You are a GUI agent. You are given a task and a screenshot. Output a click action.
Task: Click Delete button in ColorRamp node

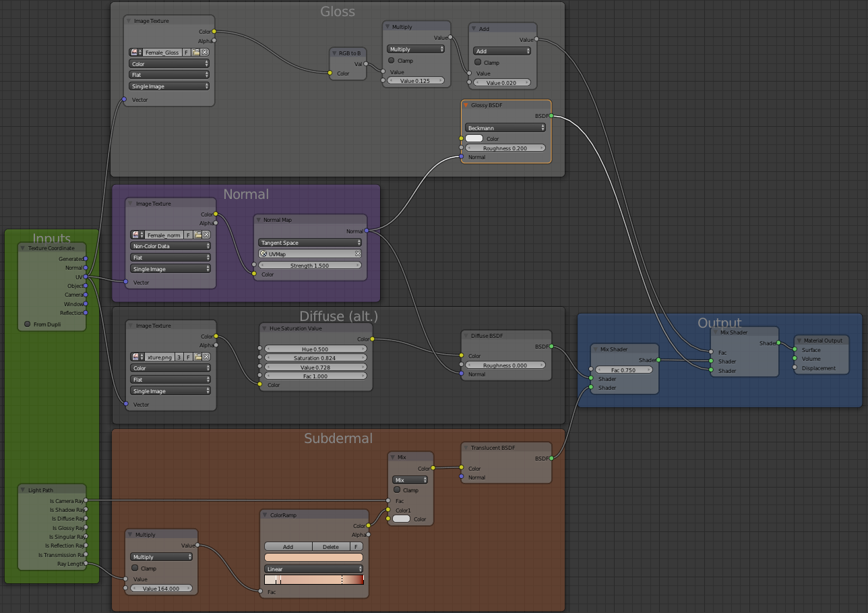coord(330,546)
